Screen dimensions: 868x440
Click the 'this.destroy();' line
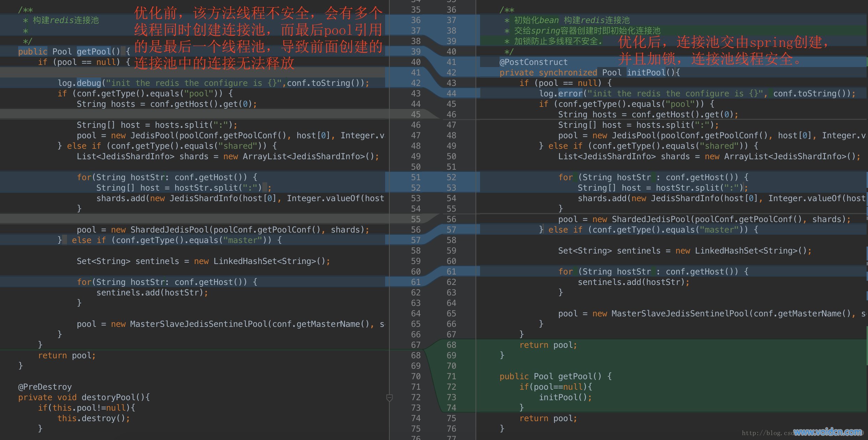coord(93,418)
